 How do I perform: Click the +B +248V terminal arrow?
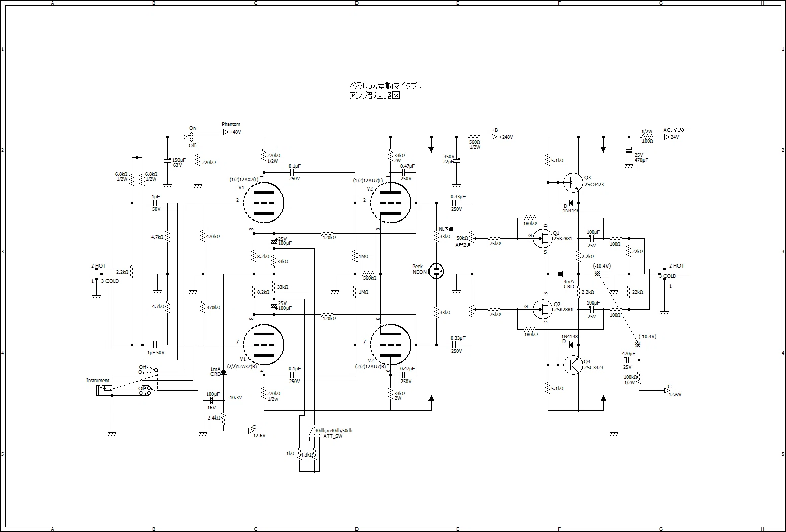494,137
